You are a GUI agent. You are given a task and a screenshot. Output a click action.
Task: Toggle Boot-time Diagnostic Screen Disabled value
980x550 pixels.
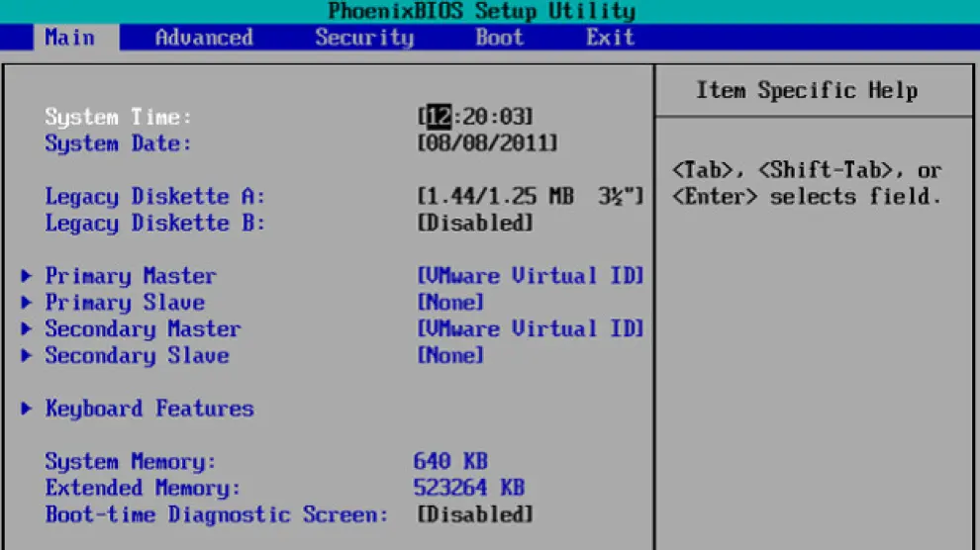[475, 514]
